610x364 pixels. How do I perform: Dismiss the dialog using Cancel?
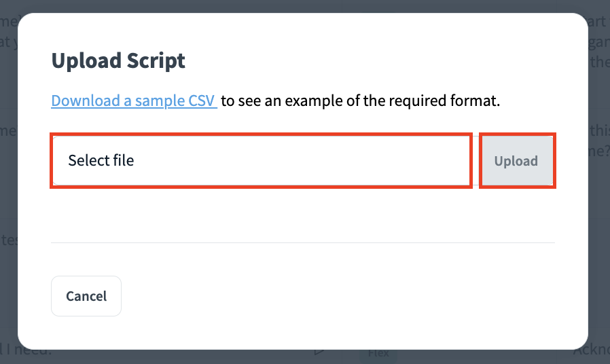[86, 296]
